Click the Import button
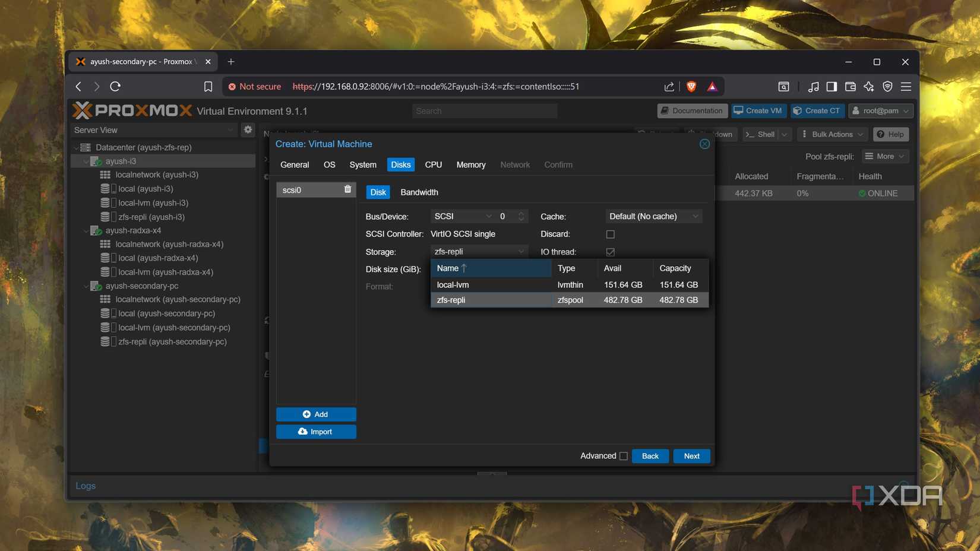 pyautogui.click(x=316, y=432)
